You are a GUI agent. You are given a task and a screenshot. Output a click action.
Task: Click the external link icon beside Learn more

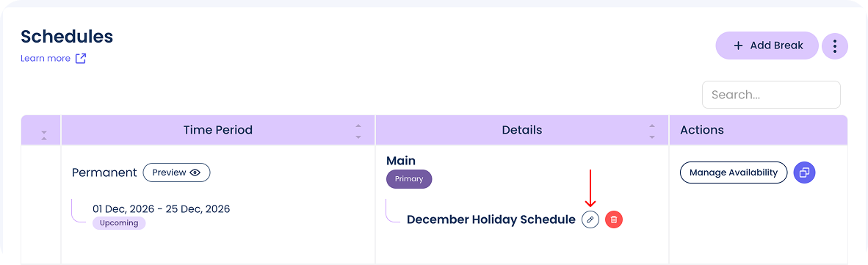point(81,59)
